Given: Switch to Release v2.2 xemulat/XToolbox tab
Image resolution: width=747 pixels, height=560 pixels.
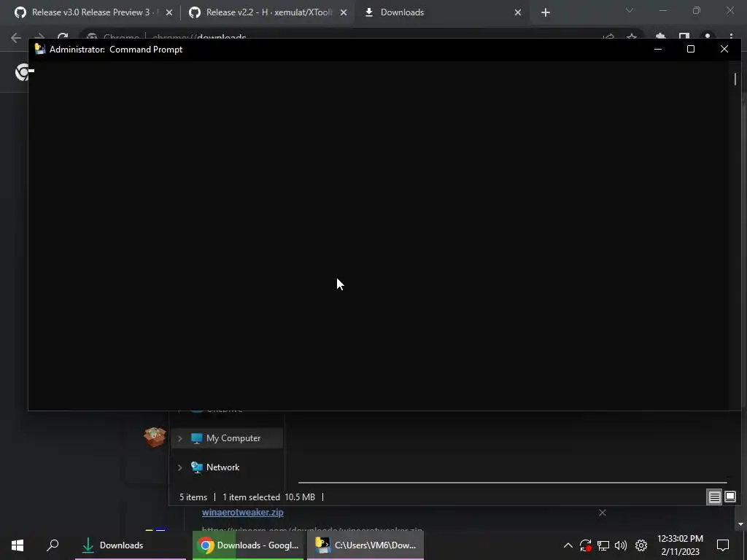Looking at the screenshot, I should tap(268, 12).
